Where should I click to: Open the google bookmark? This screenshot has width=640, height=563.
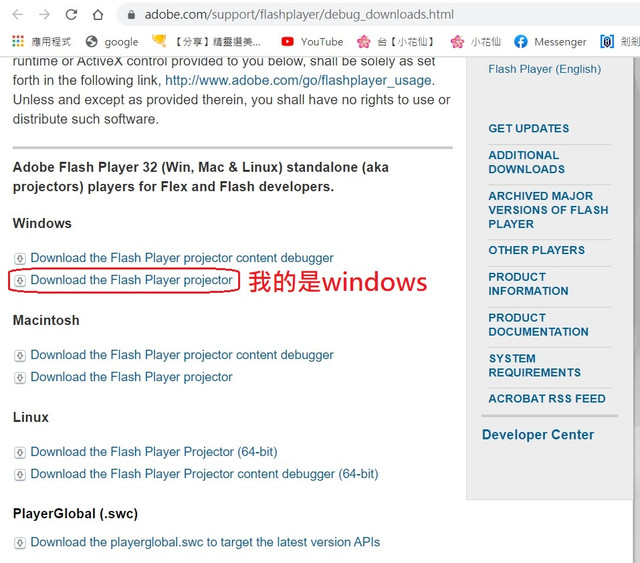[112, 42]
